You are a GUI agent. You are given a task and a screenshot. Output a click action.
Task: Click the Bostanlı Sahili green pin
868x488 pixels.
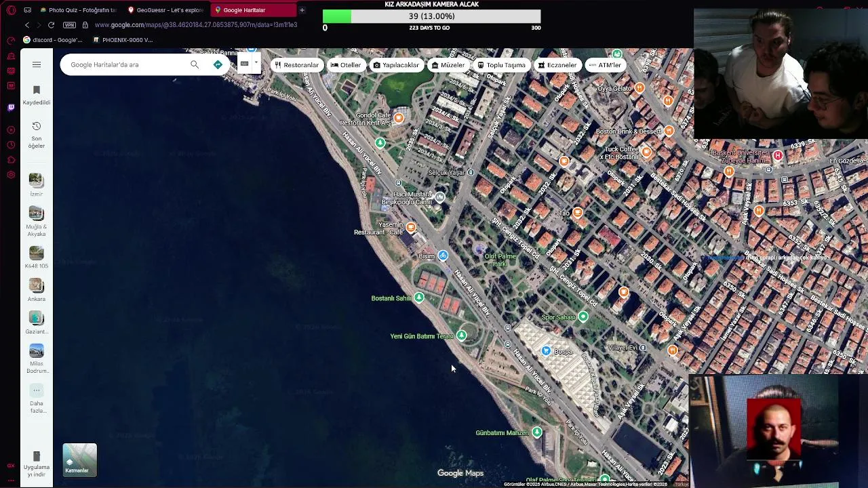click(419, 298)
